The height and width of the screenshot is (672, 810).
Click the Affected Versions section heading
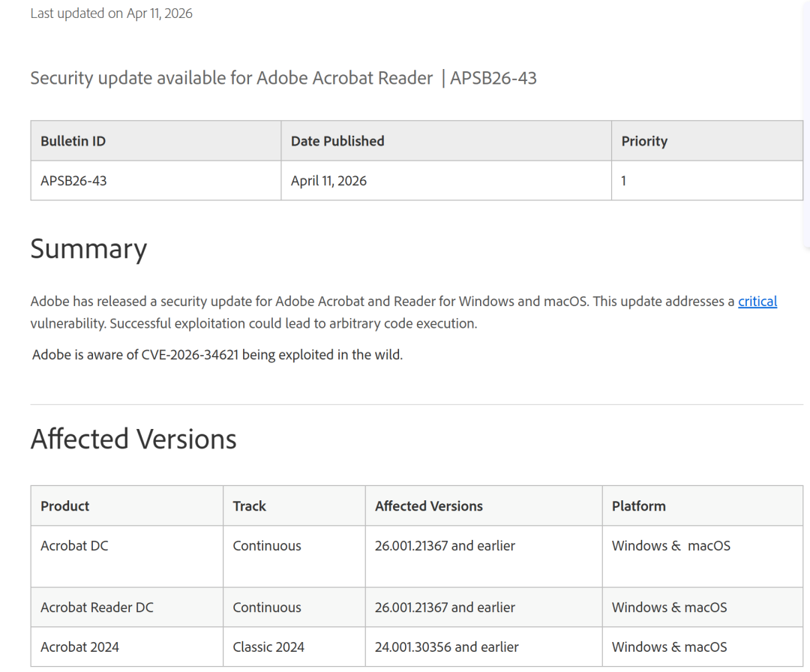(x=133, y=439)
